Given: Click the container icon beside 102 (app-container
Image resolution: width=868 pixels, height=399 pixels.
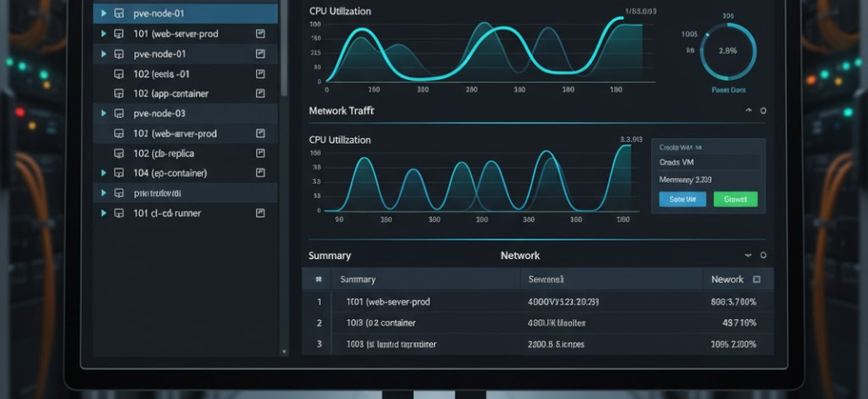Looking at the screenshot, I should tap(119, 94).
